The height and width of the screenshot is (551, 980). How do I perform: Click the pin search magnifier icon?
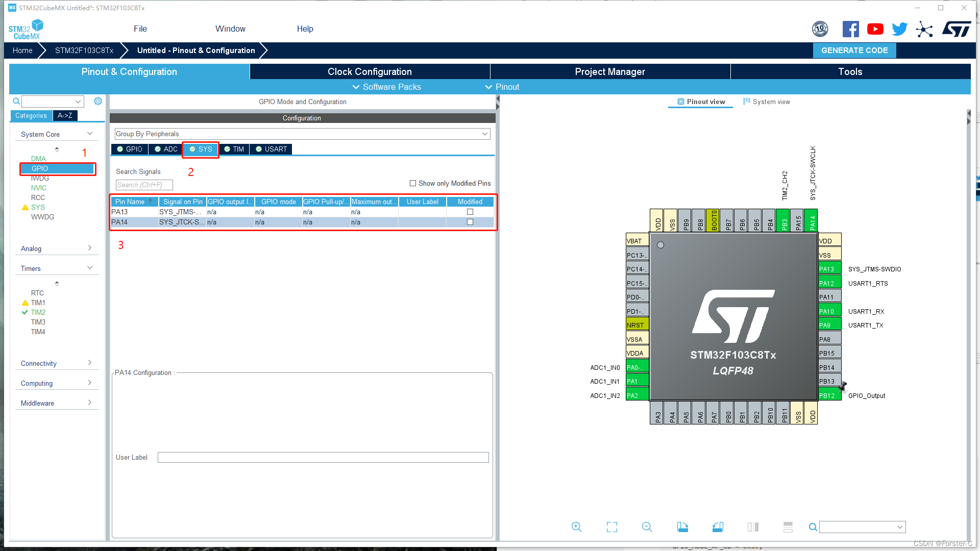[813, 527]
